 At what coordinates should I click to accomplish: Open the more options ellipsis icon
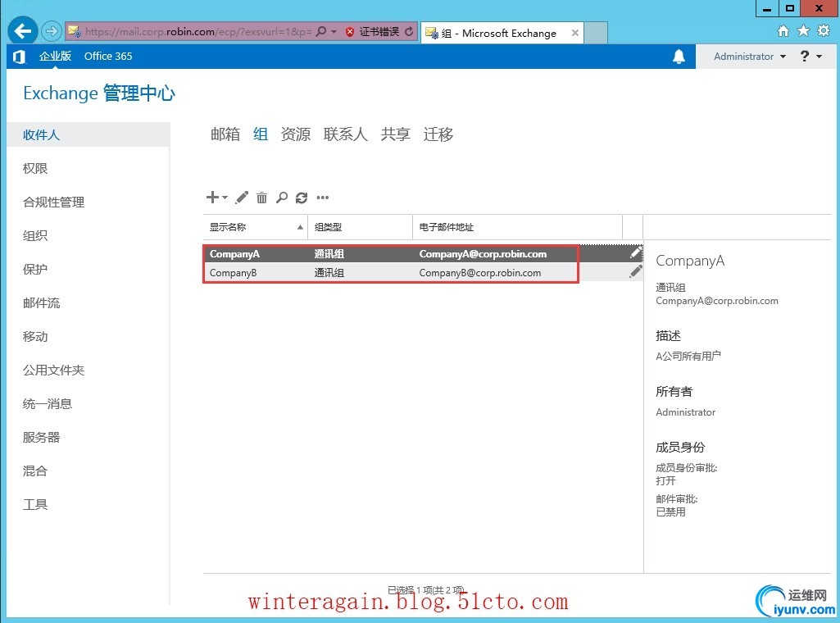tap(323, 197)
